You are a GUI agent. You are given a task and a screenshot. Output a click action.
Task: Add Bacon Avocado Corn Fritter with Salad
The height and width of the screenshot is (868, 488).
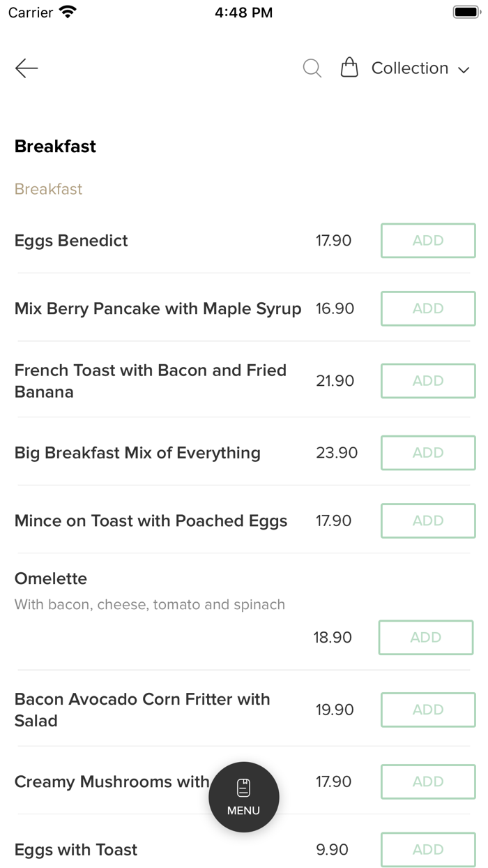point(428,710)
